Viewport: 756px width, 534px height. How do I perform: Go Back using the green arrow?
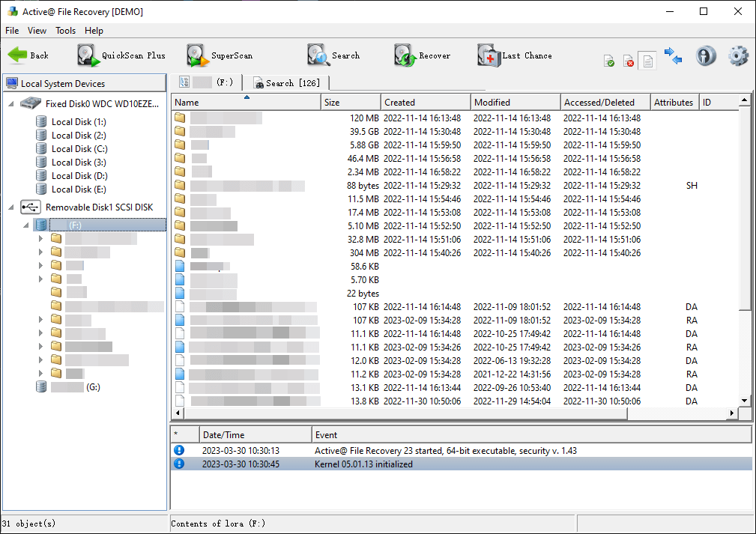[x=28, y=55]
